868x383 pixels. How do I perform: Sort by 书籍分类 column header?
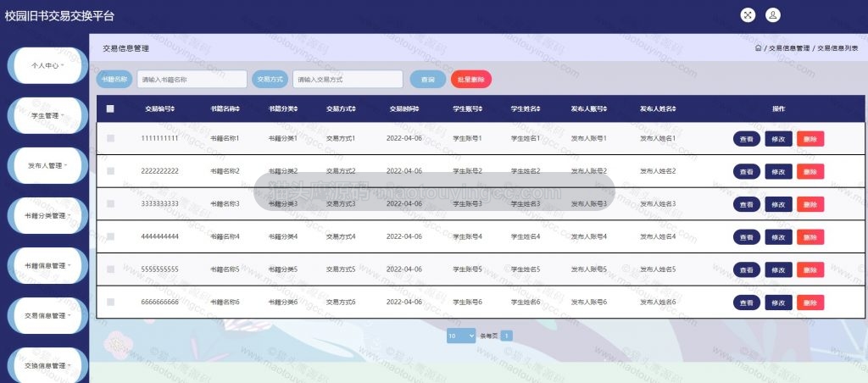tap(283, 109)
